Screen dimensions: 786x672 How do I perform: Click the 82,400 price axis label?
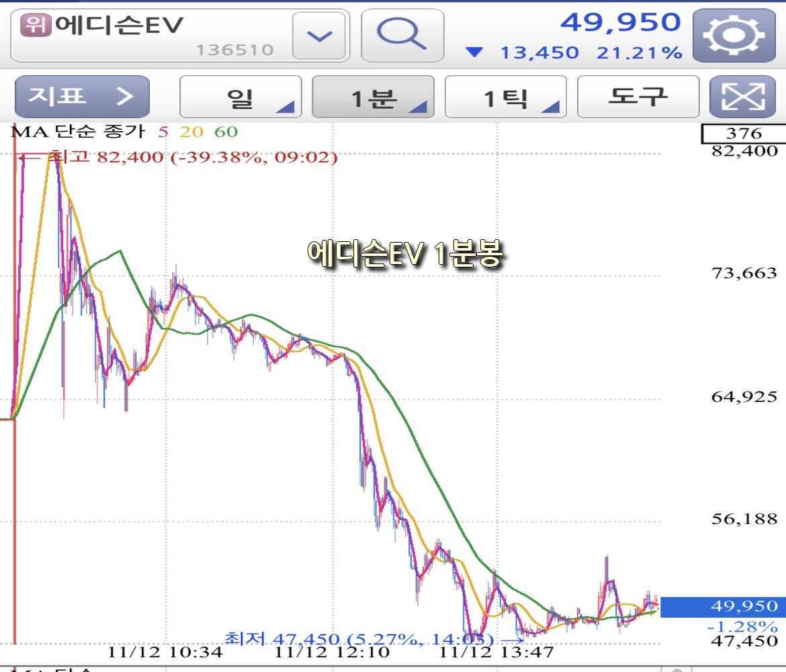(744, 151)
